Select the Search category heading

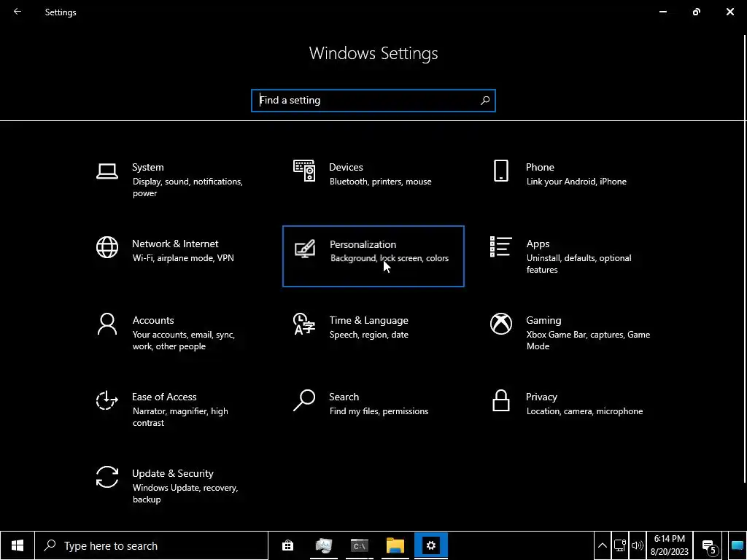344,397
